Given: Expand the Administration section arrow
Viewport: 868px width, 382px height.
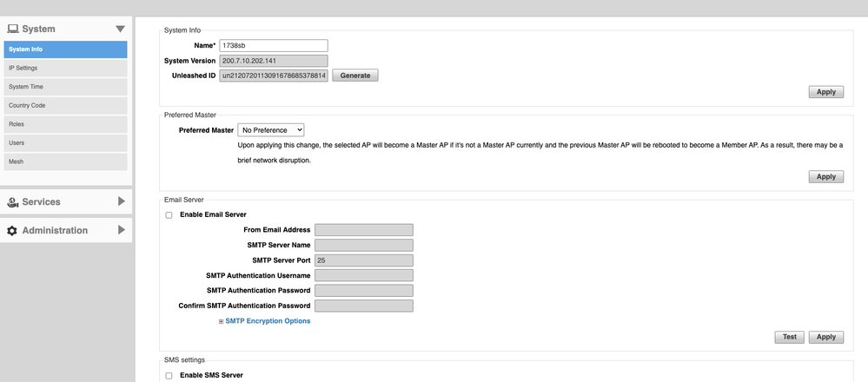Looking at the screenshot, I should 121,230.
